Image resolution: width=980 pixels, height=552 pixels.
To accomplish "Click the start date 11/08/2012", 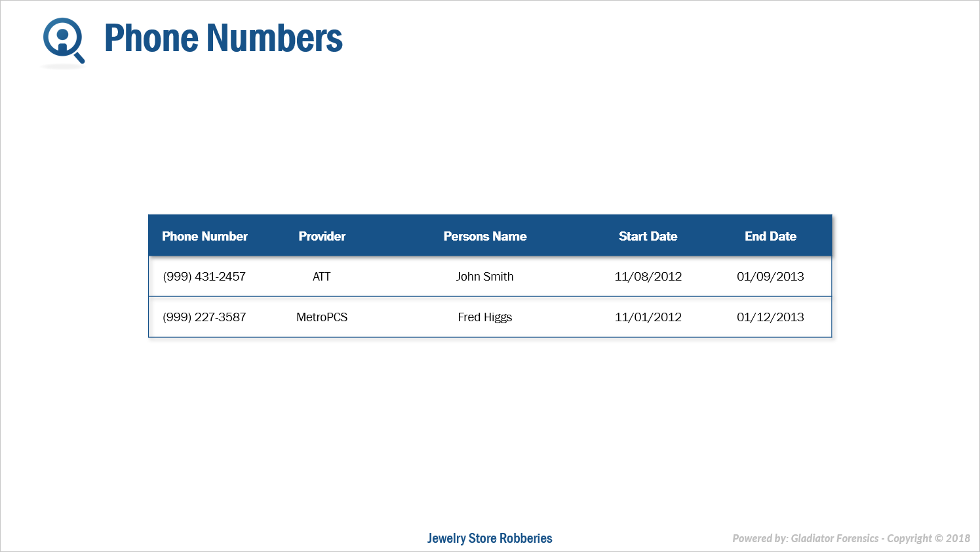I will 648,277.
